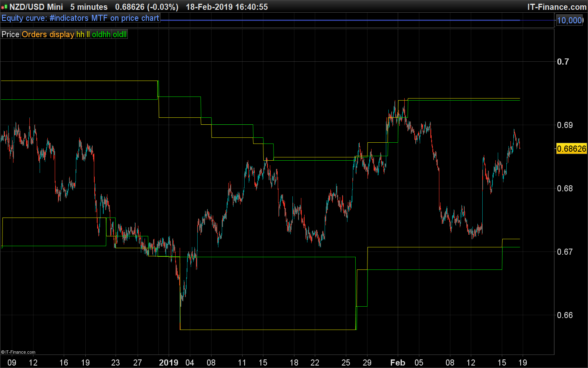588x368 pixels.
Task: Open the Orders display label
Action: tap(48, 34)
